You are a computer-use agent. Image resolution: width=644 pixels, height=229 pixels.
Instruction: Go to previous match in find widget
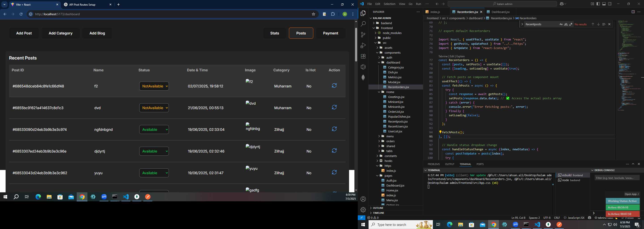pos(593,24)
